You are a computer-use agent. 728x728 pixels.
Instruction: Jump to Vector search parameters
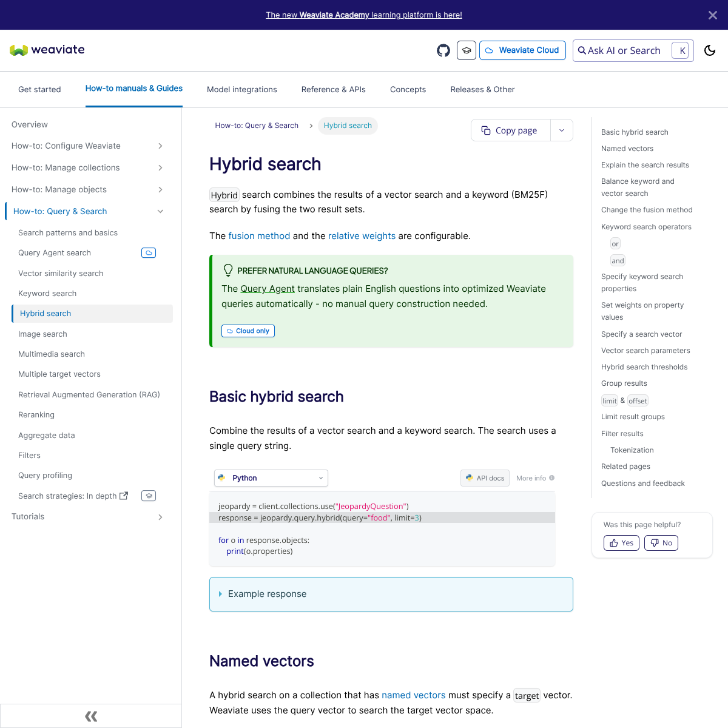point(645,351)
